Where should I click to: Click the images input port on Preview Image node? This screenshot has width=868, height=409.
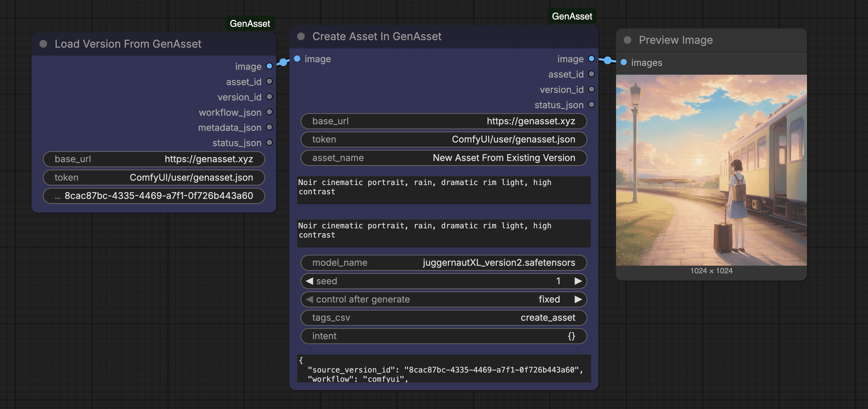pos(624,62)
